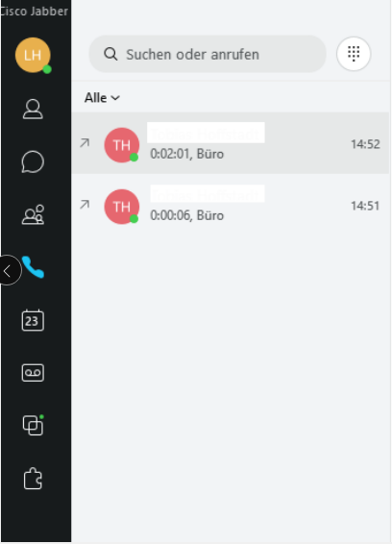
Task: Open the Meetings calendar icon
Action: click(x=33, y=320)
